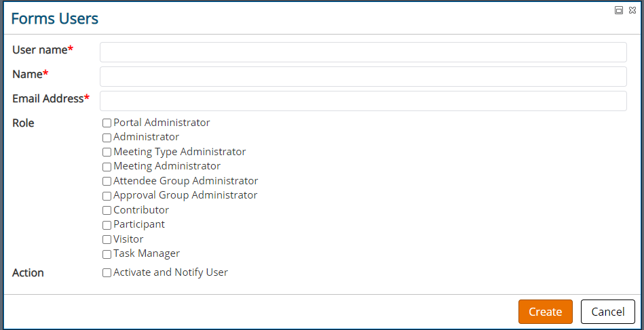Enable the Contributor role

(107, 210)
